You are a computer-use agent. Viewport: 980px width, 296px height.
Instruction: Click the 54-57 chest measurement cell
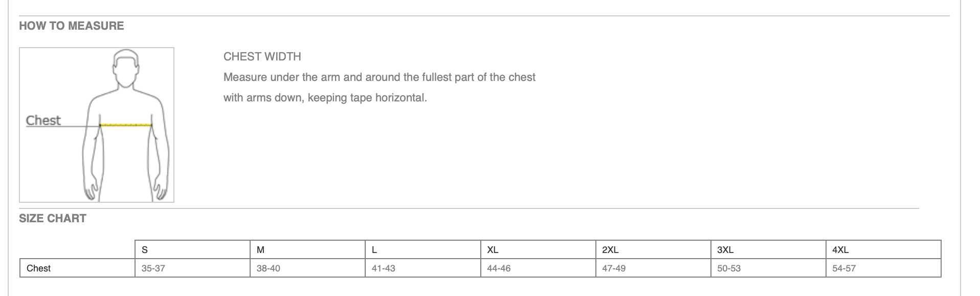point(883,268)
